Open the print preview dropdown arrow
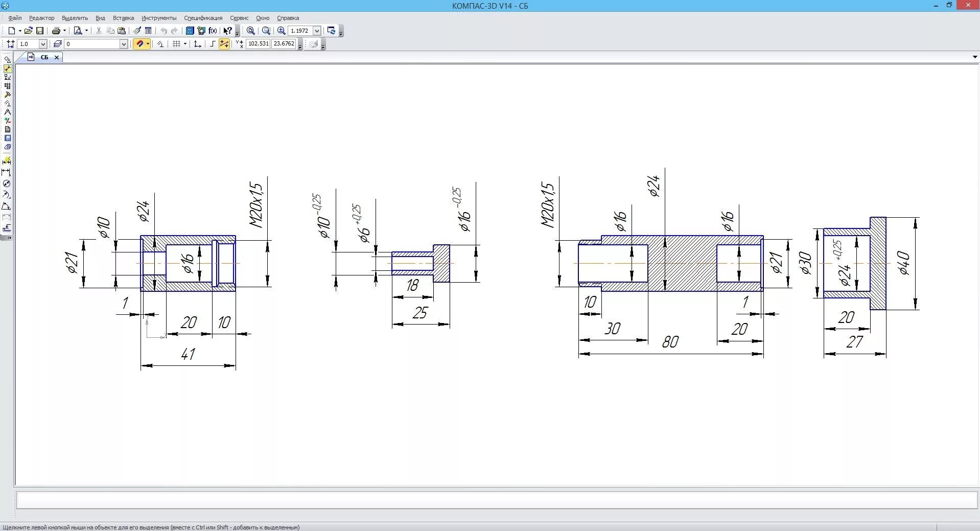The width and height of the screenshot is (980, 531). pos(86,31)
